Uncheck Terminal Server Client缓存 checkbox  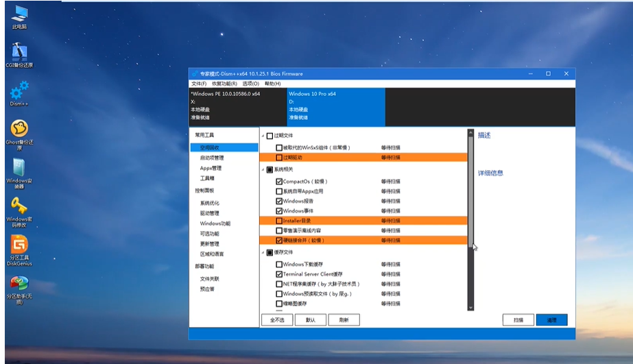pyautogui.click(x=279, y=274)
